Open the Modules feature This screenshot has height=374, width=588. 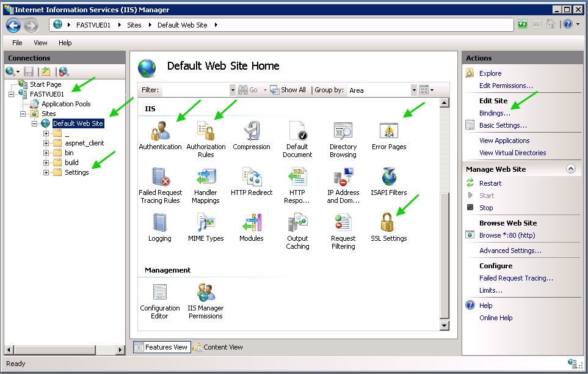(251, 227)
